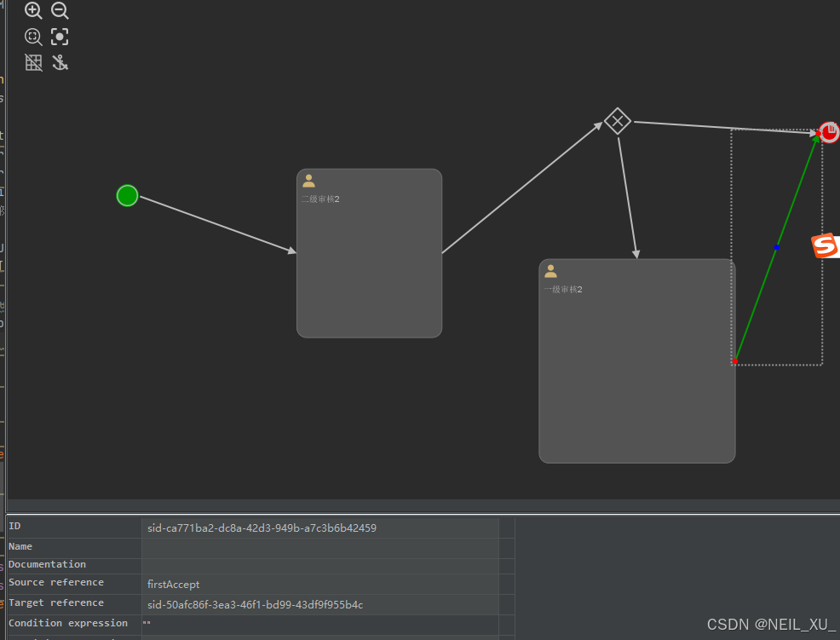
Task: Select the red end event node
Action: coord(829,132)
